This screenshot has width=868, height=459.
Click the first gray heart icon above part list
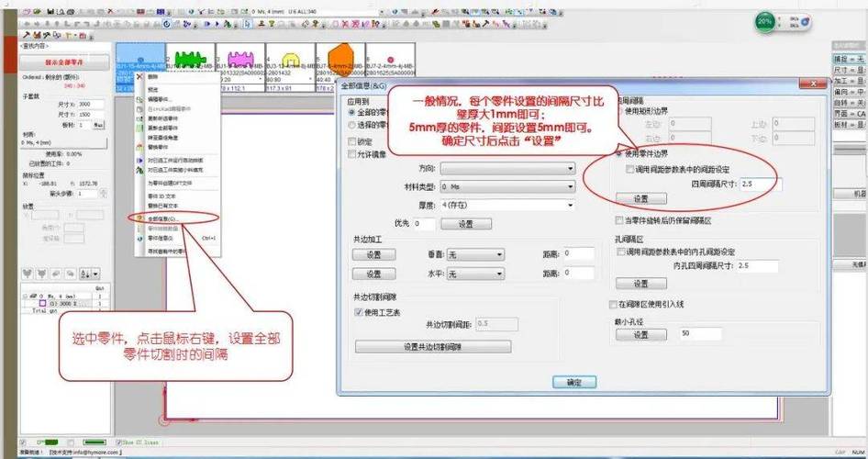[28, 274]
